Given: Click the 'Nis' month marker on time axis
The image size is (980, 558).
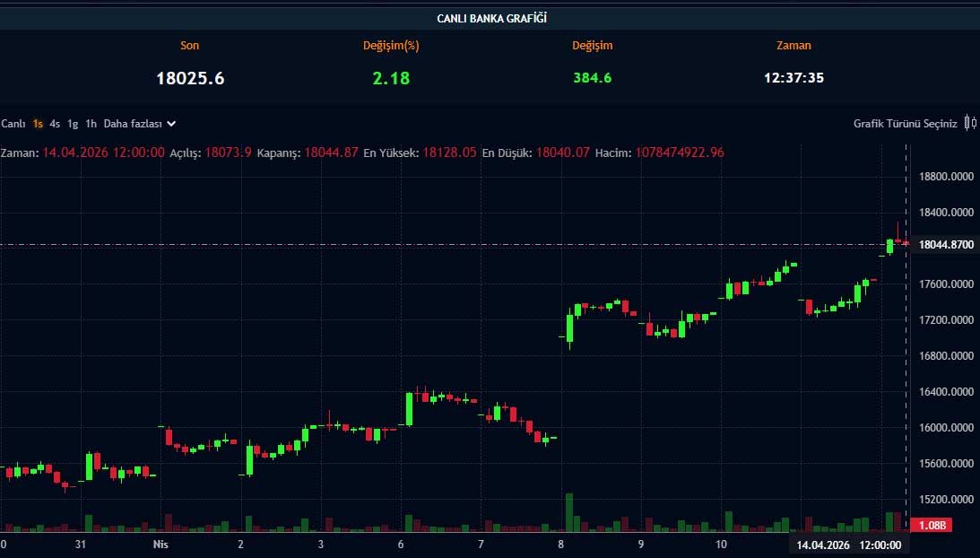Looking at the screenshot, I should [x=160, y=545].
